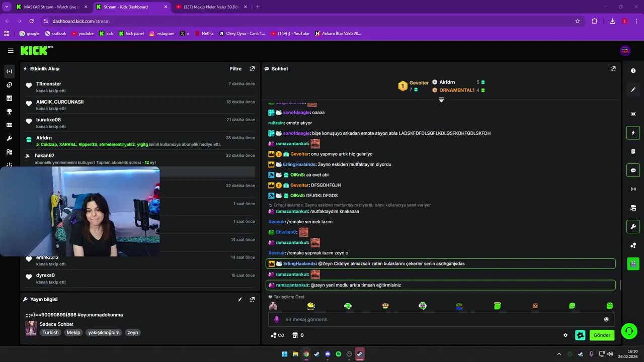The image size is (644, 362).
Task: Toggle the lightning activity feed widget in right sidebar
Action: pyautogui.click(x=633, y=133)
